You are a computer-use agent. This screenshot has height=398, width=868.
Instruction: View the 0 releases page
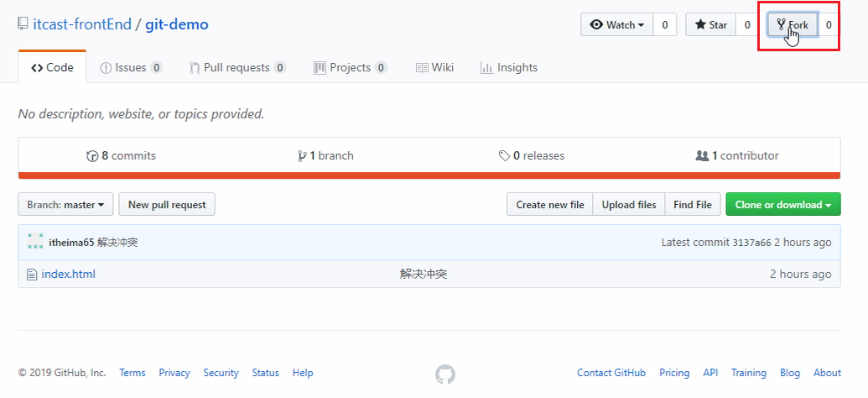tap(532, 156)
